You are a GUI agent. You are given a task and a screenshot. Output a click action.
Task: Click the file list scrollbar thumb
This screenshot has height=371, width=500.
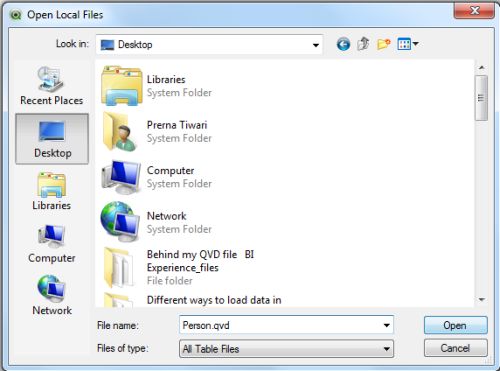[x=481, y=98]
